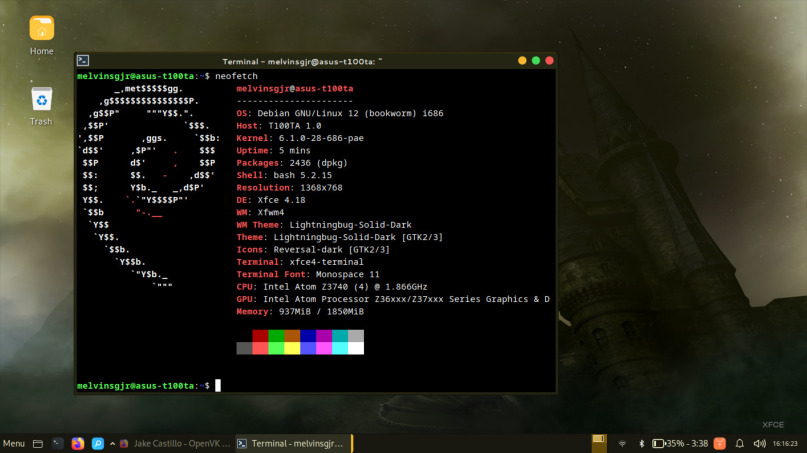Launch Firefox from the panel

coord(78,443)
